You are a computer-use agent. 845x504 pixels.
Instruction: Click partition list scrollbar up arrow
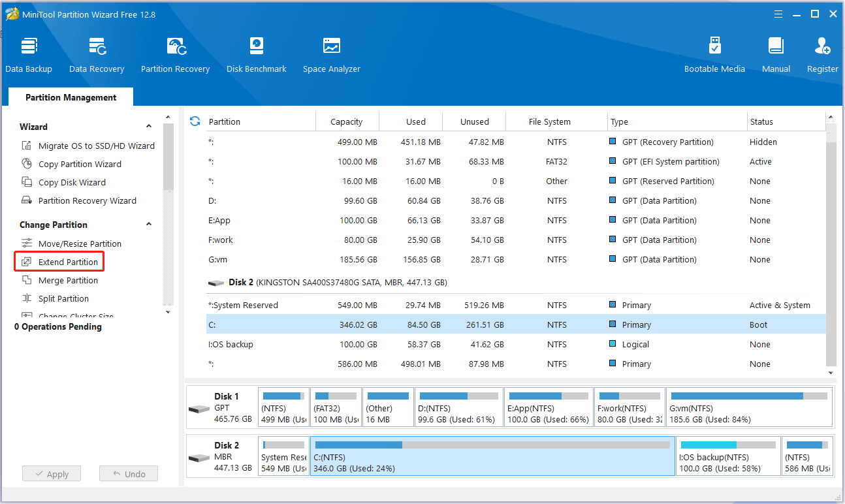tap(831, 118)
